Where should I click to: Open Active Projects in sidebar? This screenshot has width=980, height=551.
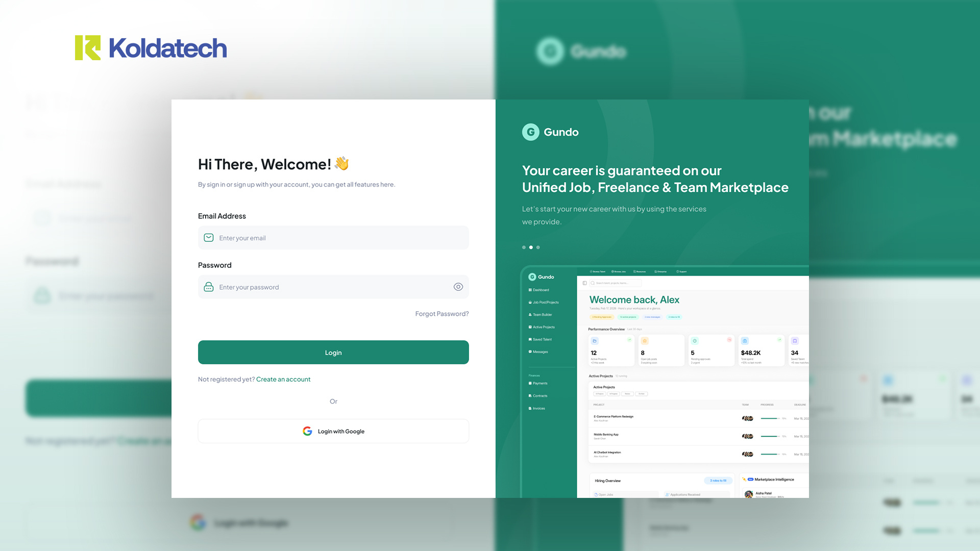(x=542, y=327)
